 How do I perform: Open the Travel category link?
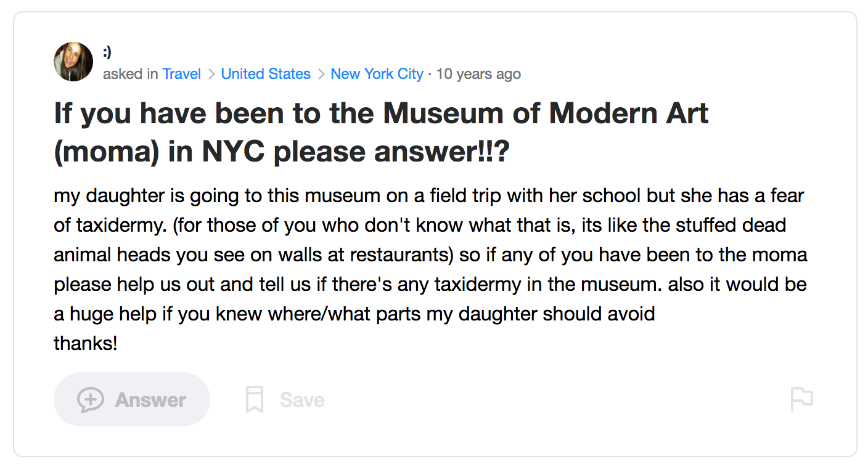click(x=181, y=74)
